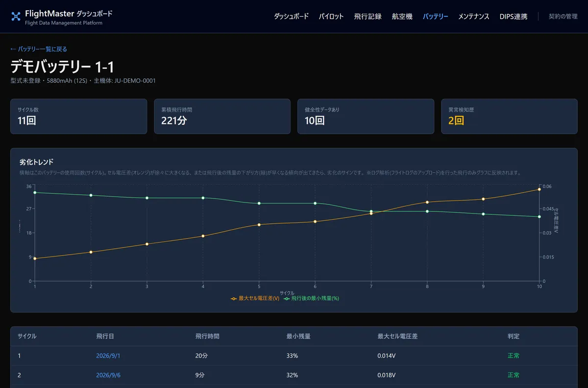Click the orange legend marker for 最大セル電圧差(V)
This screenshot has width=588, height=388.
click(x=234, y=298)
